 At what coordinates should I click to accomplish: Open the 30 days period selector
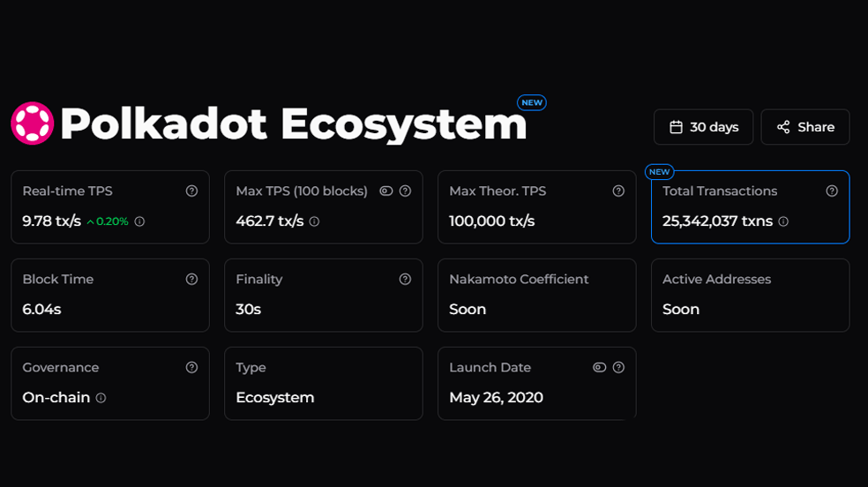pyautogui.click(x=703, y=127)
